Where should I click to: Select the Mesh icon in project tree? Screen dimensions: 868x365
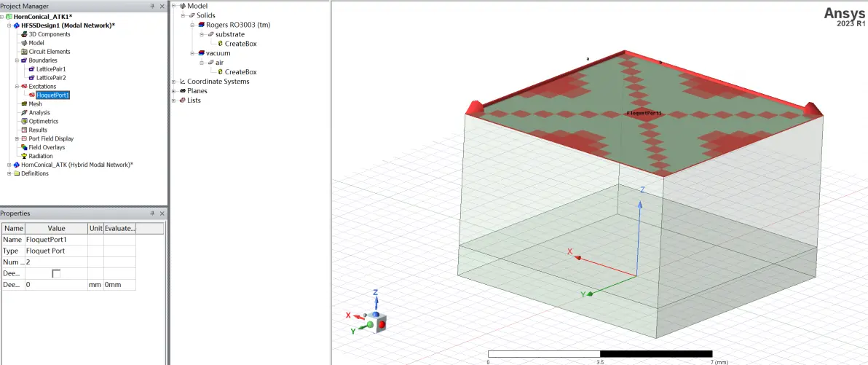point(24,103)
